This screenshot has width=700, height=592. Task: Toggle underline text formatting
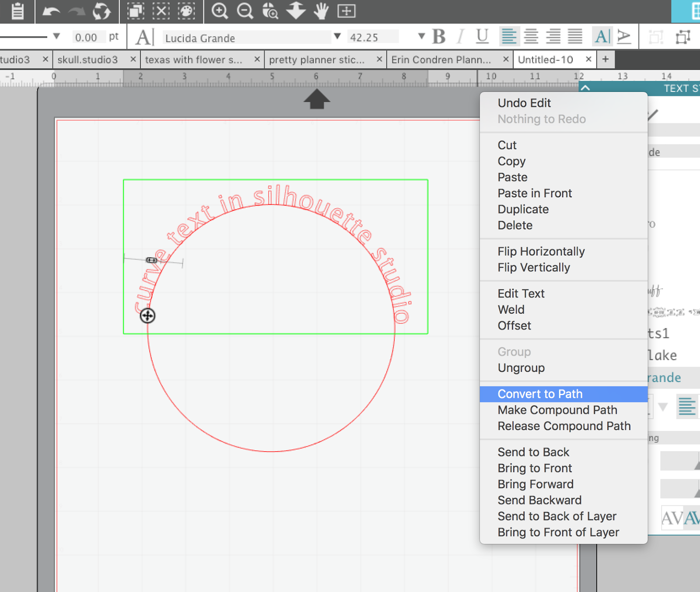click(482, 37)
